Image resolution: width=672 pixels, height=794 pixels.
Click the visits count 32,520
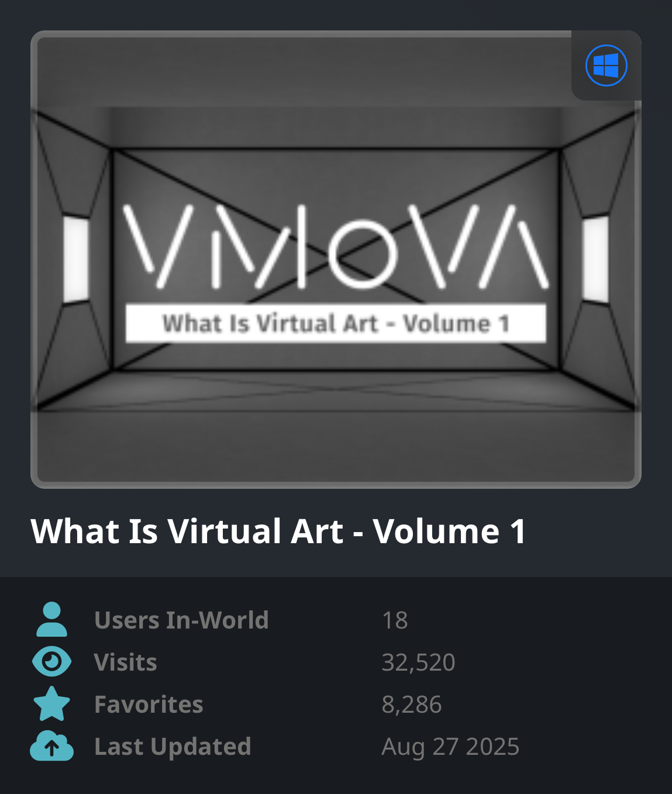point(418,662)
